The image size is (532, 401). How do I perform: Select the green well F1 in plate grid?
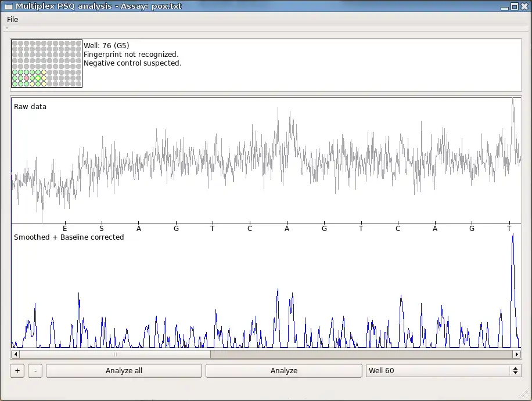tap(15, 72)
